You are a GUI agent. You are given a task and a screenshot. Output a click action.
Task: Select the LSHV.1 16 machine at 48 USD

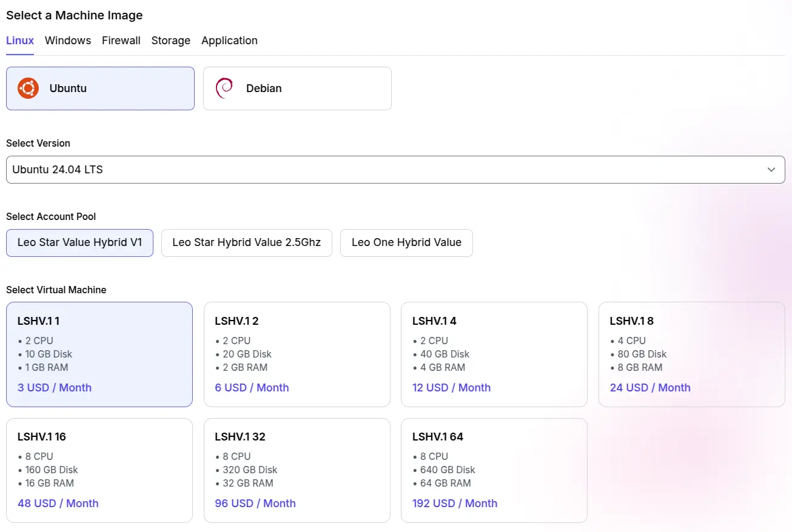(99, 470)
